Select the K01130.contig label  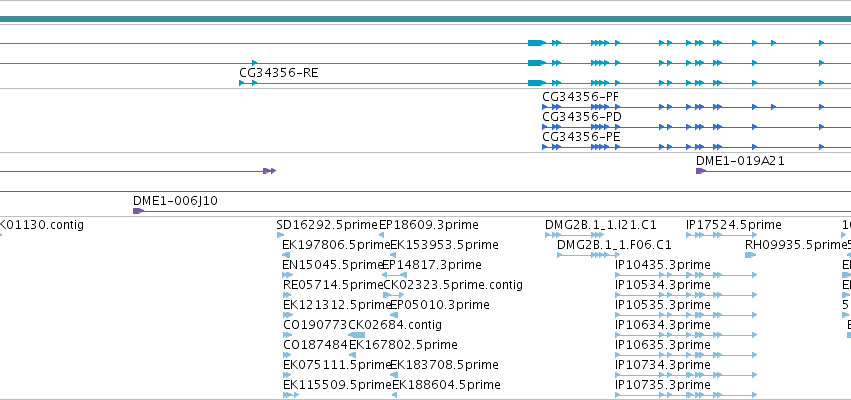point(42,225)
